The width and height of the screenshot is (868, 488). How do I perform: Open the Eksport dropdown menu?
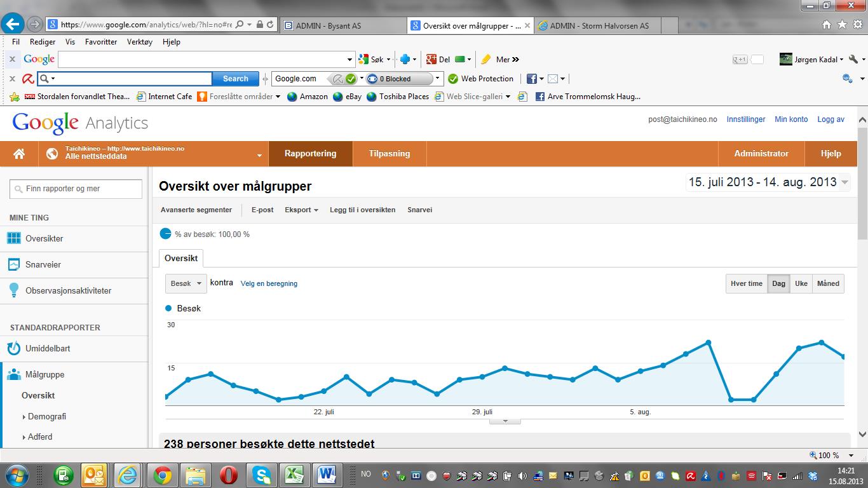[301, 210]
